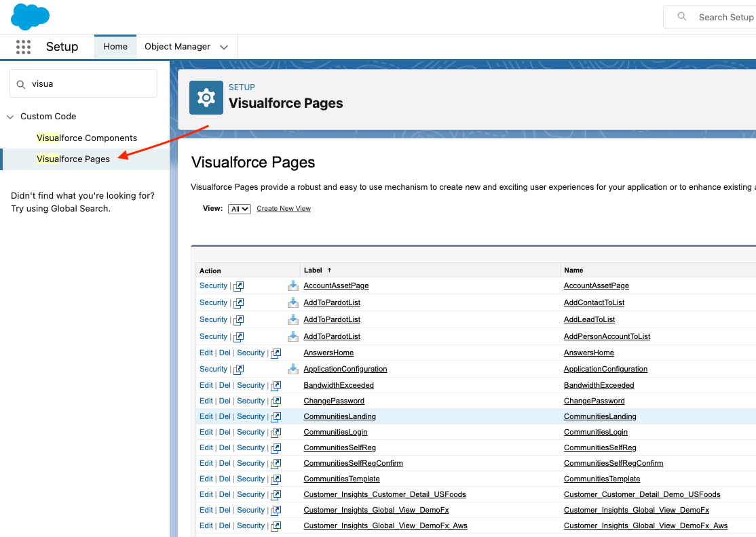
Task: Click Del link for CommunitiesLogin row
Action: (225, 432)
